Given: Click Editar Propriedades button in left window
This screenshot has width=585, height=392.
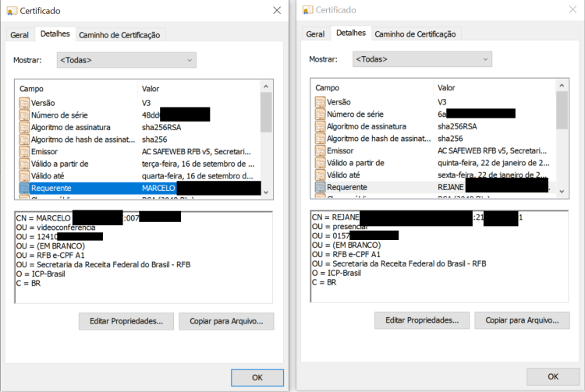Looking at the screenshot, I should point(126,321).
